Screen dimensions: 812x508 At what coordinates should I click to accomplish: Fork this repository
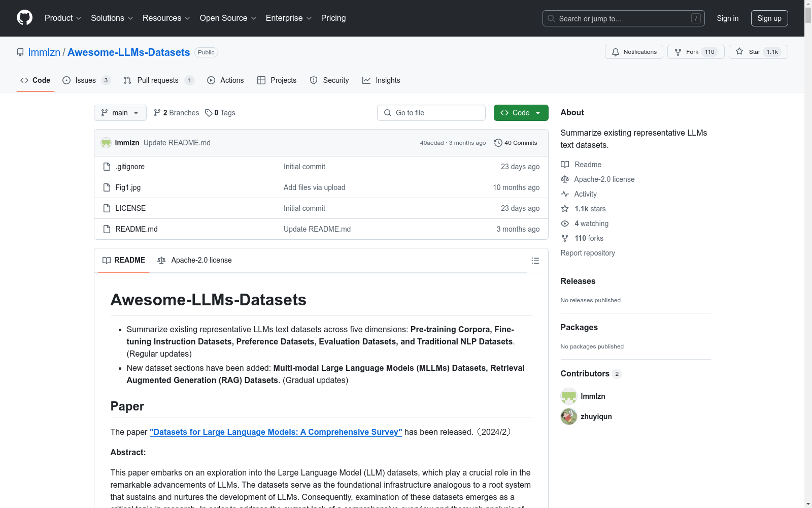[x=696, y=52]
